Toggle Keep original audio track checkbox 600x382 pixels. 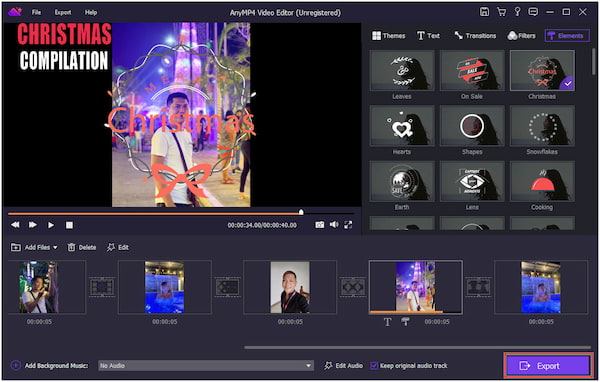coord(374,366)
